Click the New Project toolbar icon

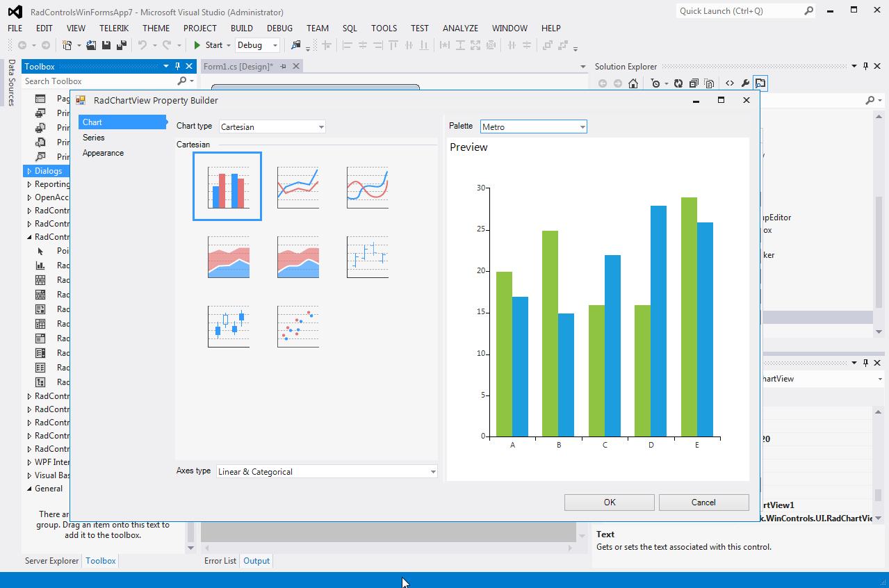point(67,45)
